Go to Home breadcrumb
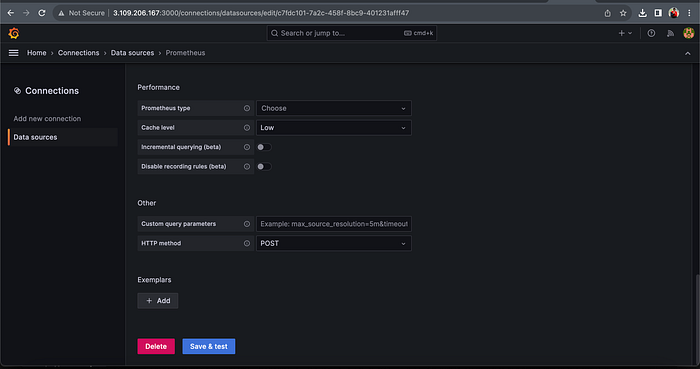Viewport: 700px width, 369px height. (37, 53)
